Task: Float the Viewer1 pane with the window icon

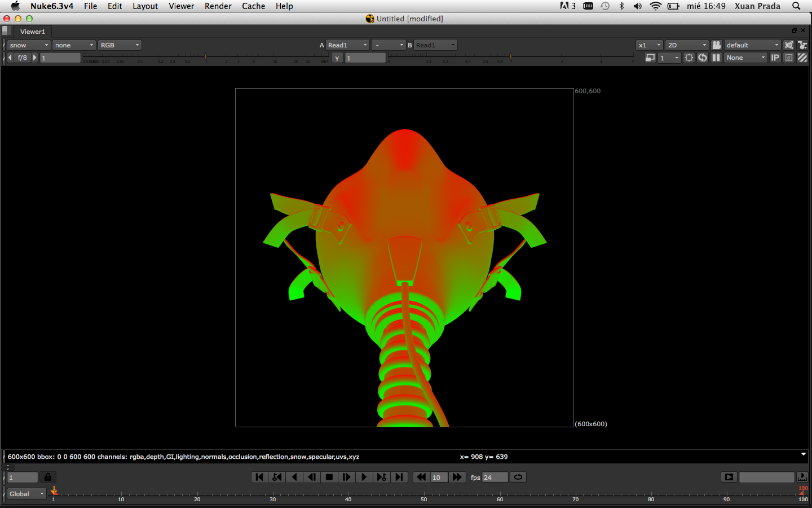Action: [x=795, y=30]
